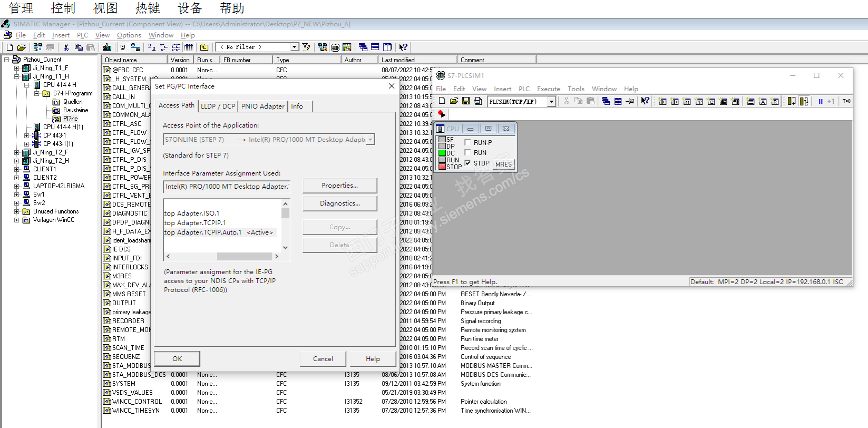Click the Help button in the dialog
Viewport: 868px width, 428px height.
point(373,359)
